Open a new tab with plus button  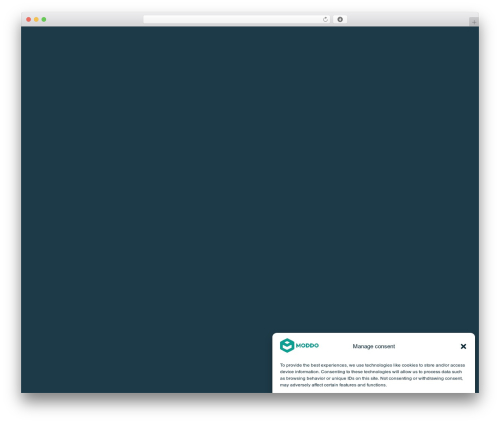(x=474, y=22)
